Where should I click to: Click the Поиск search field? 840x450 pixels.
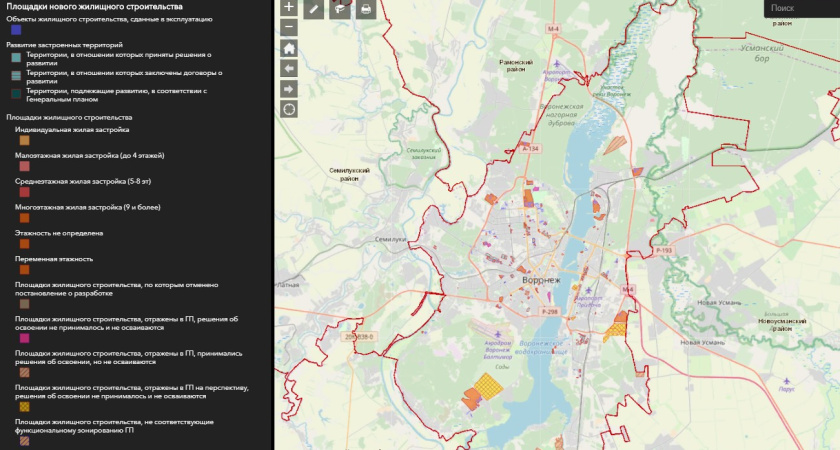800,8
